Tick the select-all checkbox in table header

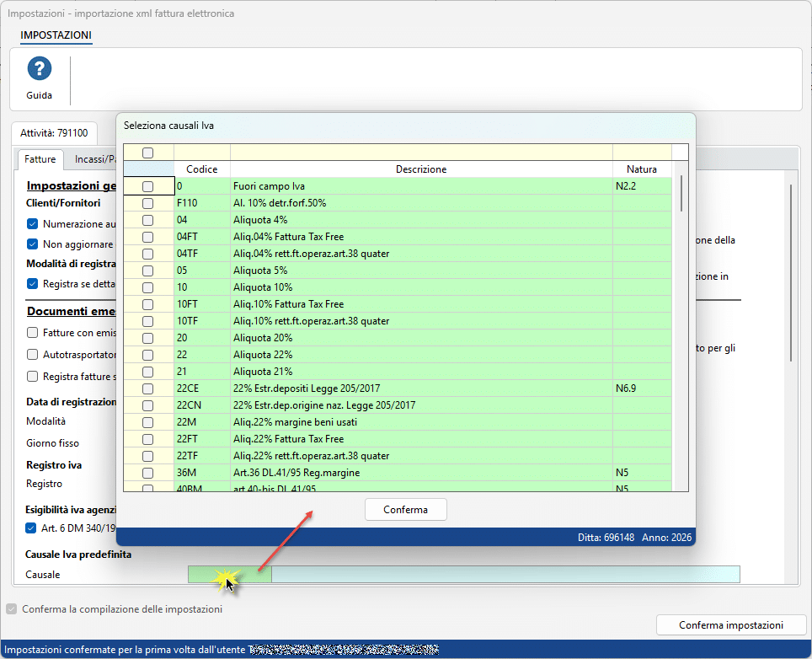148,153
